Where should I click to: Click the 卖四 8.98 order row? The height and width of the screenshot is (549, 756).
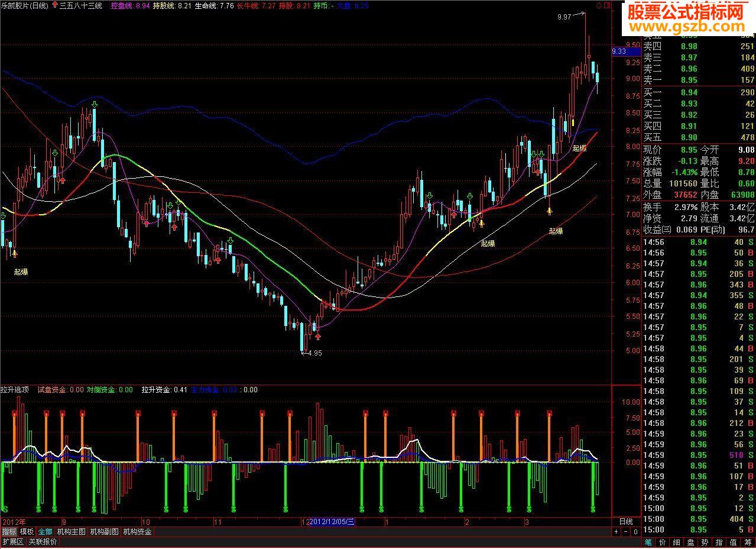tap(699, 47)
